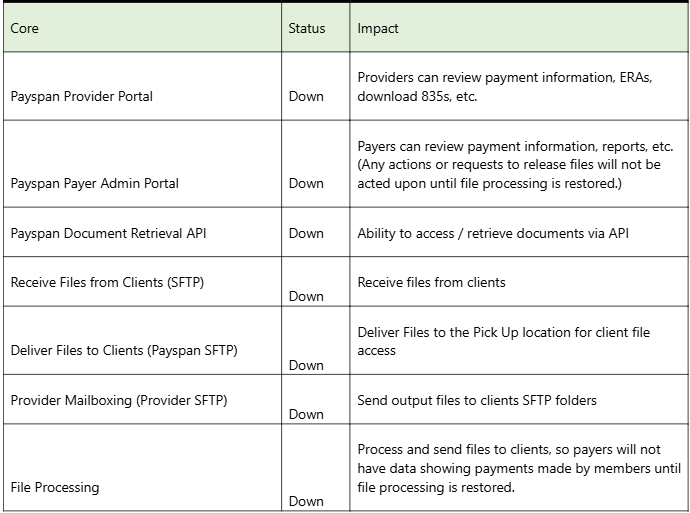Viewport: 690px width, 513px height.
Task: Select the Payspan Provider Portal cell
Action: (142, 86)
